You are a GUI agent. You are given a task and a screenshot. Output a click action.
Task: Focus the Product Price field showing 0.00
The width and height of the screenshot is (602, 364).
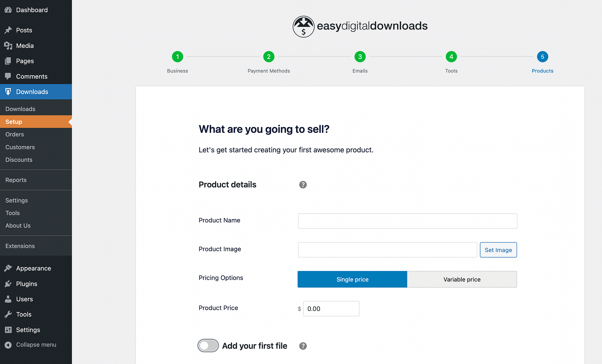(331, 309)
